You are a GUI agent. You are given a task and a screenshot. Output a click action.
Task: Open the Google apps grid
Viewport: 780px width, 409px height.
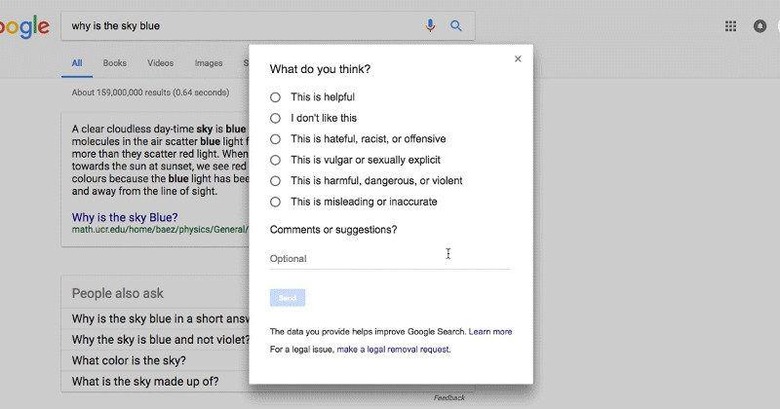730,26
